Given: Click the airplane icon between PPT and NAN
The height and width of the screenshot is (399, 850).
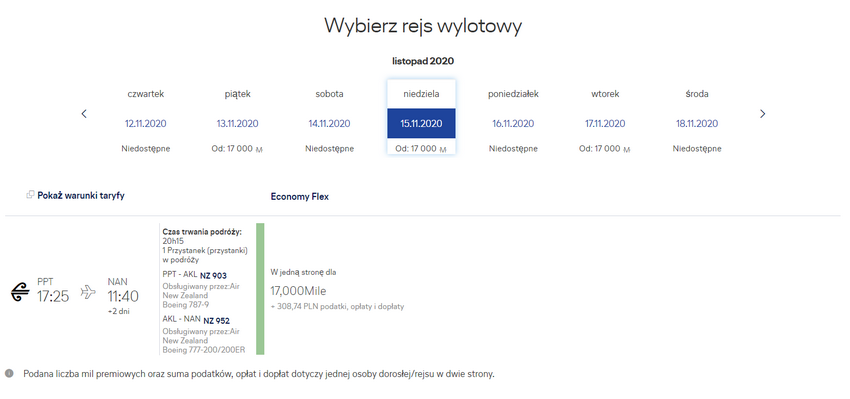Looking at the screenshot, I should click(88, 292).
